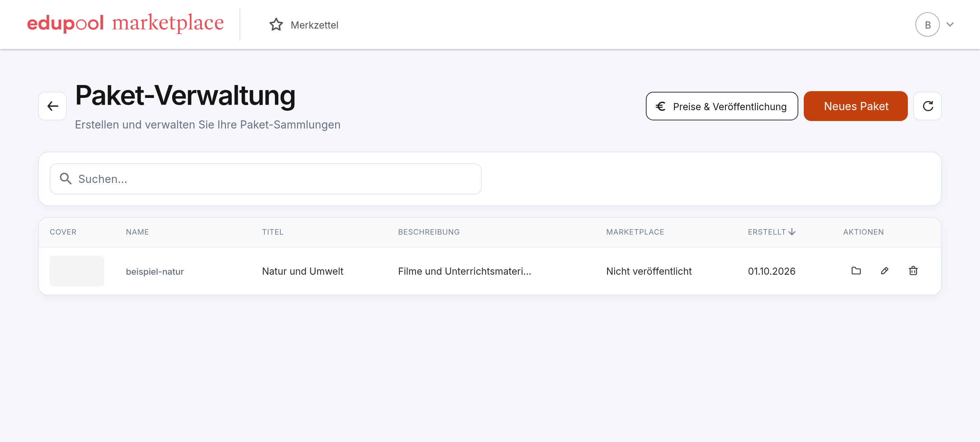This screenshot has height=442, width=980.
Task: Click the pencil edit icon for beispiel-natur
Action: click(884, 271)
